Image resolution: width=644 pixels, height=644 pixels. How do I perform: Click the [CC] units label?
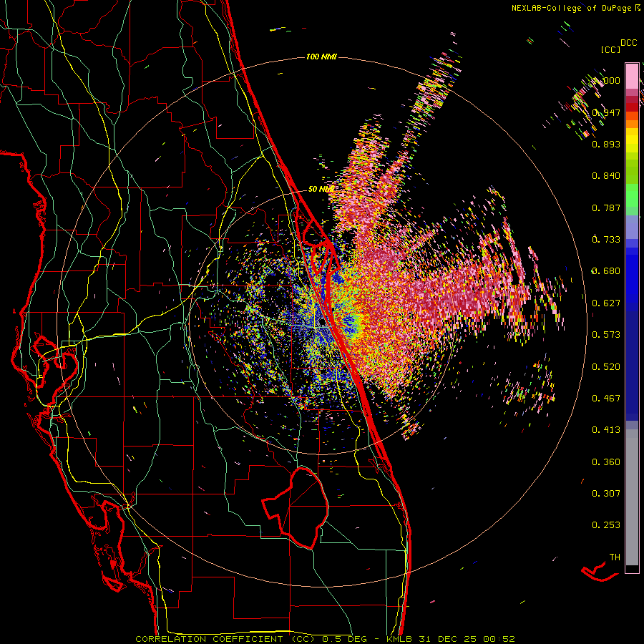(x=610, y=49)
